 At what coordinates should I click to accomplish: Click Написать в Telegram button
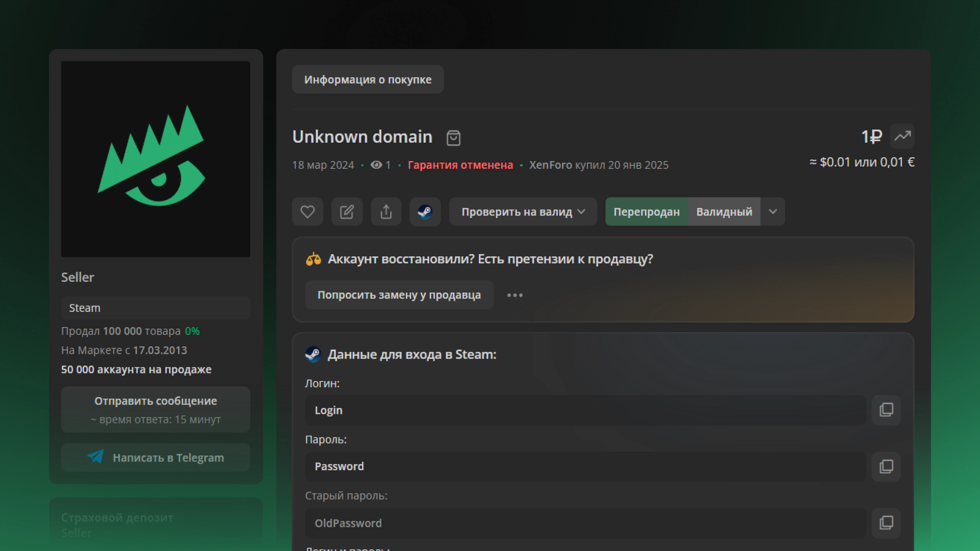pyautogui.click(x=156, y=458)
